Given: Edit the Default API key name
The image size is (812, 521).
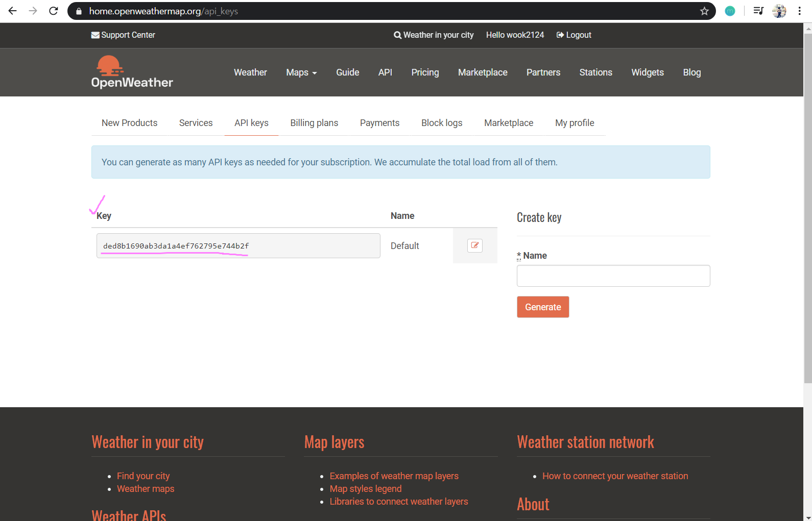Looking at the screenshot, I should click(x=475, y=245).
